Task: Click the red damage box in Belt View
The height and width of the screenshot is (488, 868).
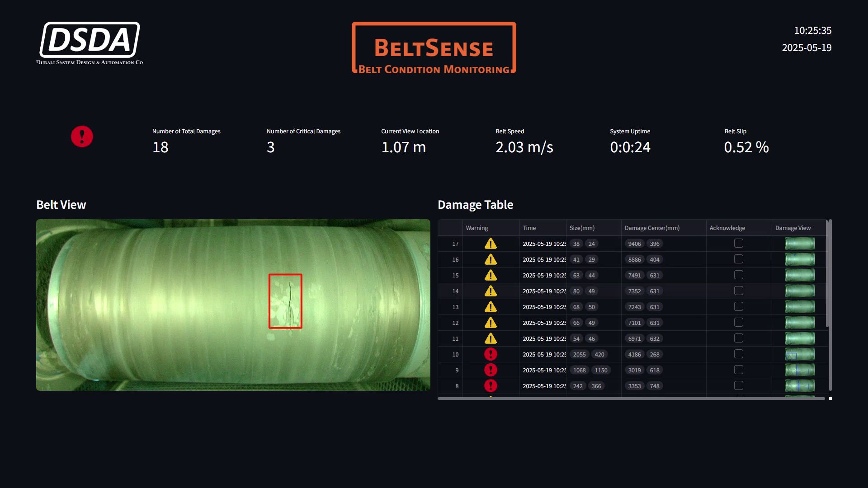Action: pyautogui.click(x=285, y=301)
